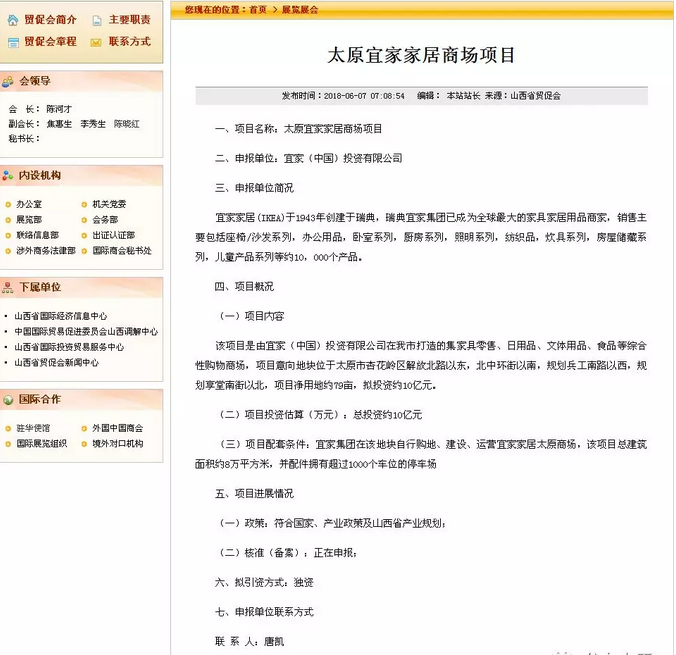Open 主要职责 link

click(130, 19)
